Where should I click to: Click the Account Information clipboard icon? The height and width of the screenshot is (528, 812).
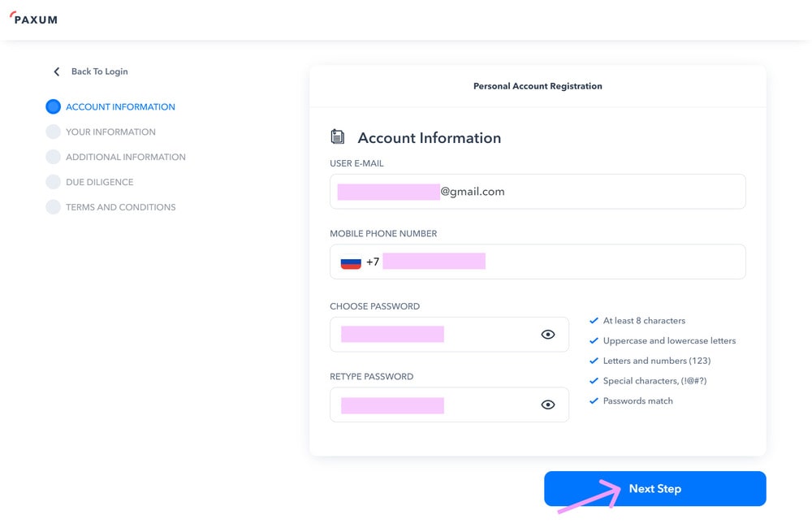pos(337,137)
